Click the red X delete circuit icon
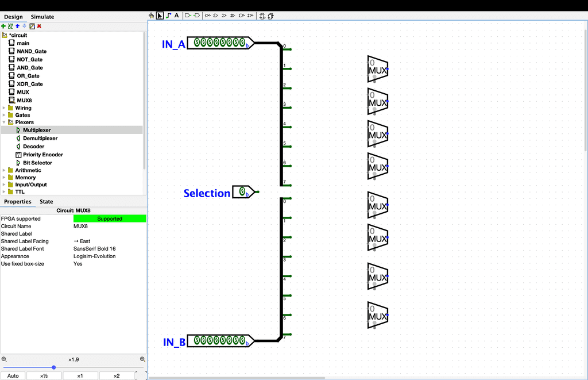This screenshot has height=380, width=588. coord(39,26)
